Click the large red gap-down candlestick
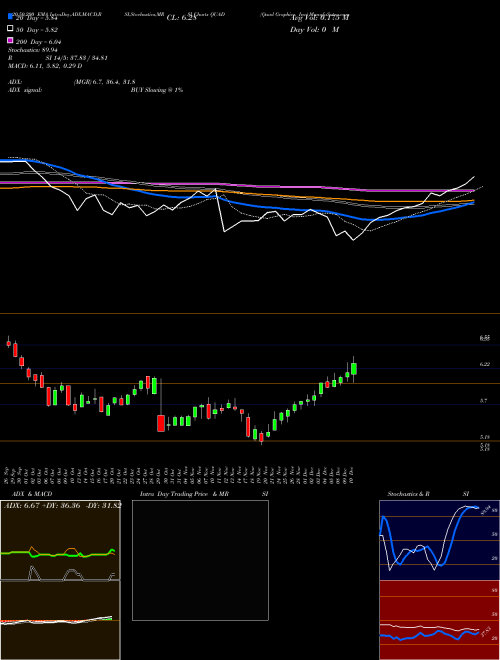 pos(161,423)
